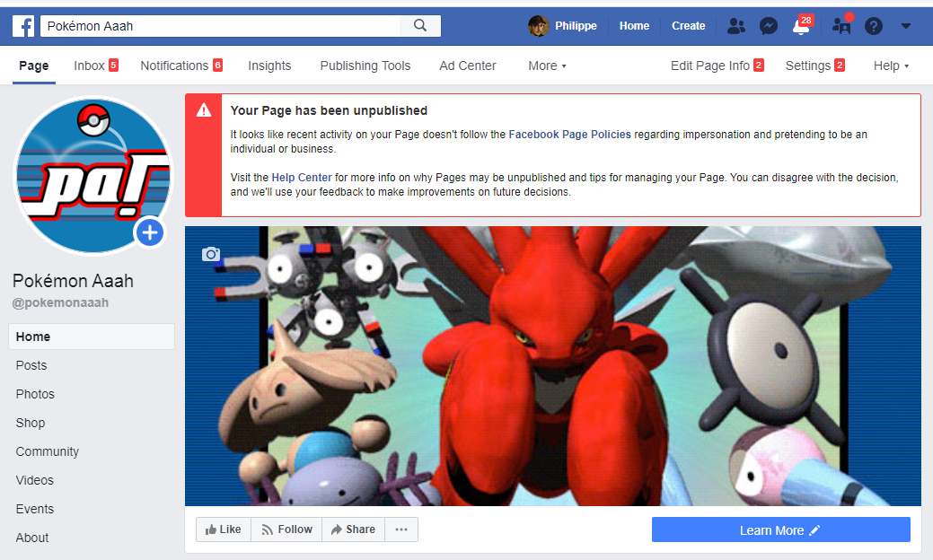Go to Philippe's profile name link

pos(576,26)
